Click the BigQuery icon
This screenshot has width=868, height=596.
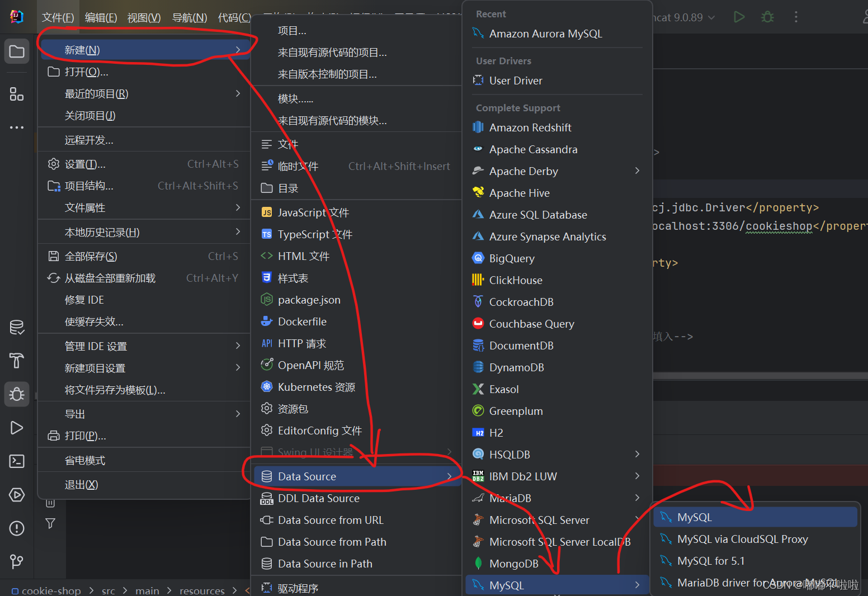(478, 258)
